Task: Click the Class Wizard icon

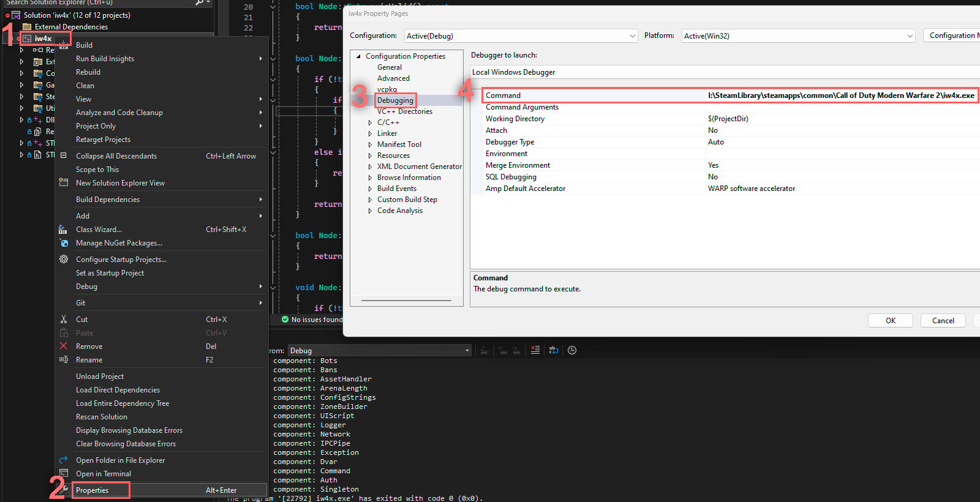Action: pyautogui.click(x=62, y=230)
